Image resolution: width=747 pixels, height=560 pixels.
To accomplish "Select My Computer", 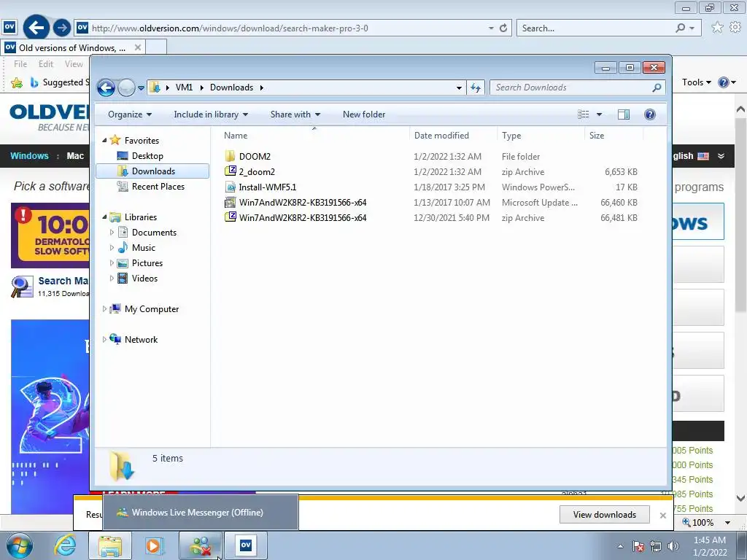I will click(152, 309).
